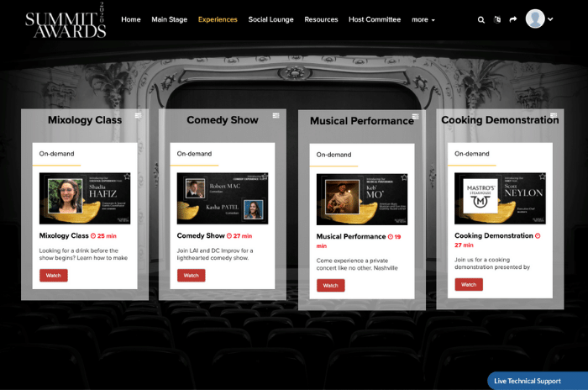The image size is (588, 390).
Task: Open the Social Lounge page
Action: point(270,19)
